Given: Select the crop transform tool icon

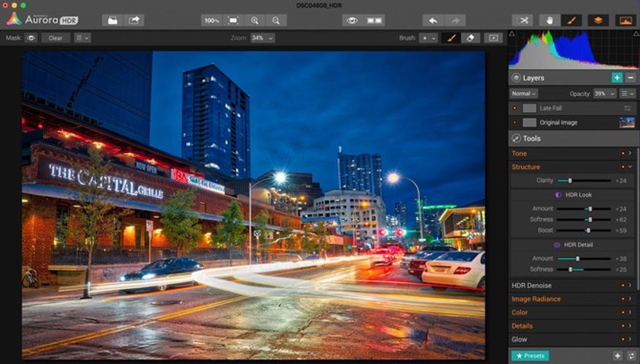Looking at the screenshot, I should [x=523, y=21].
